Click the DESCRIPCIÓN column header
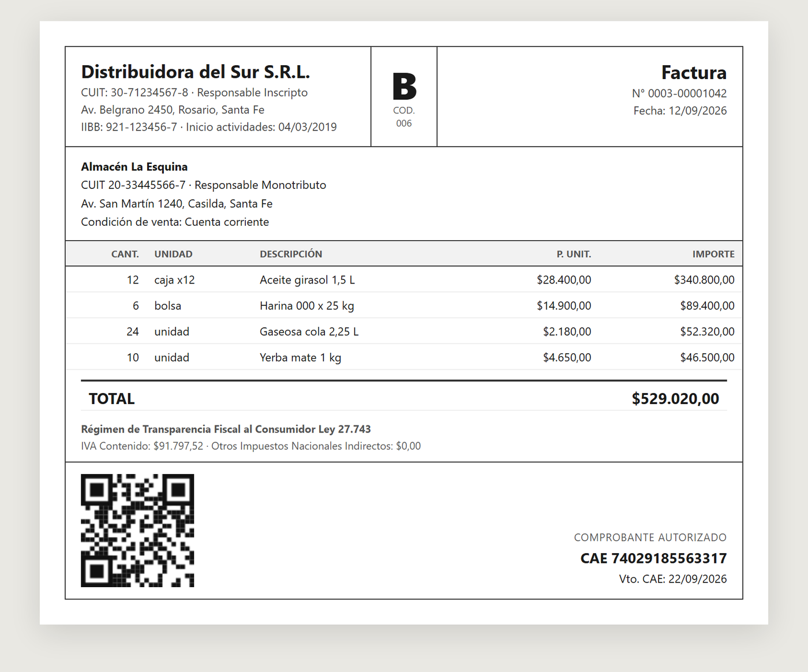 coord(291,254)
